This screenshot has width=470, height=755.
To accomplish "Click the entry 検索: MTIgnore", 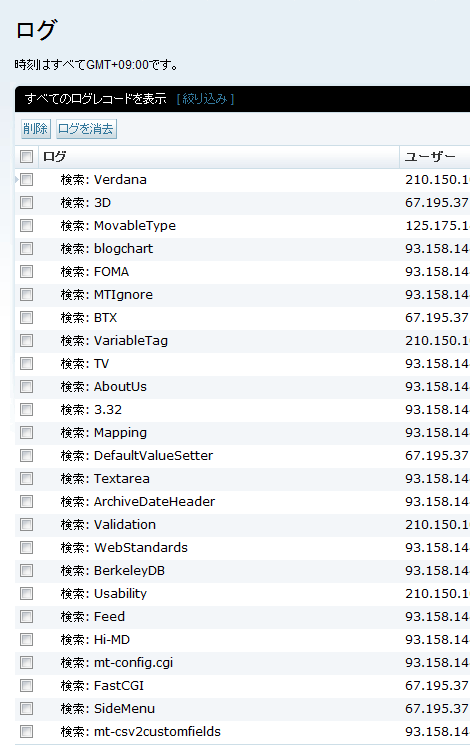I will pos(106,295).
